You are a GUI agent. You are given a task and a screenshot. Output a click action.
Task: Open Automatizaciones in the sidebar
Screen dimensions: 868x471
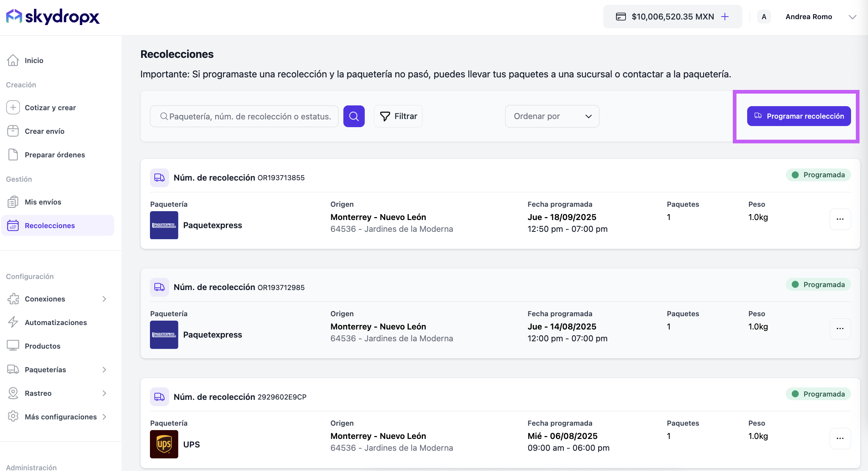pyautogui.click(x=56, y=322)
